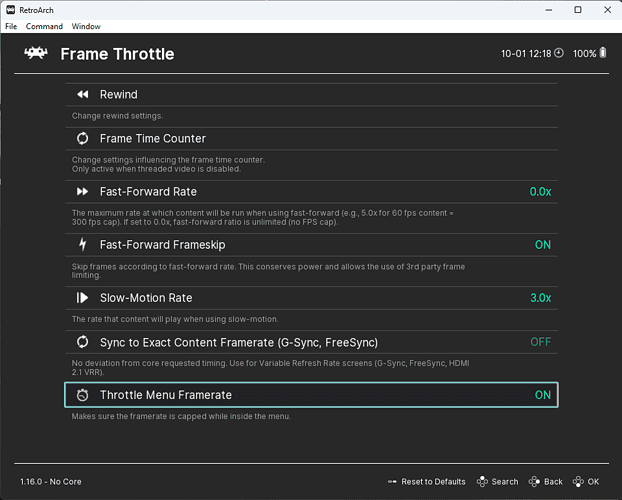Click the Slow-Motion Rate play icon

[x=82, y=298]
